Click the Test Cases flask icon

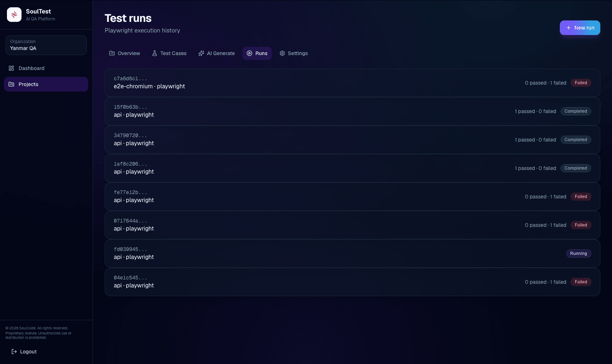point(155,53)
